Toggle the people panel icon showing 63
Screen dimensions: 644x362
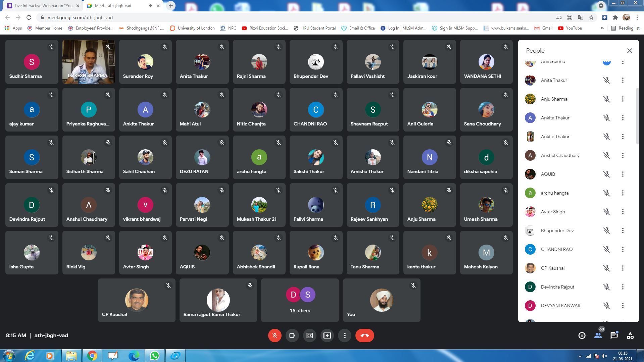(598, 335)
